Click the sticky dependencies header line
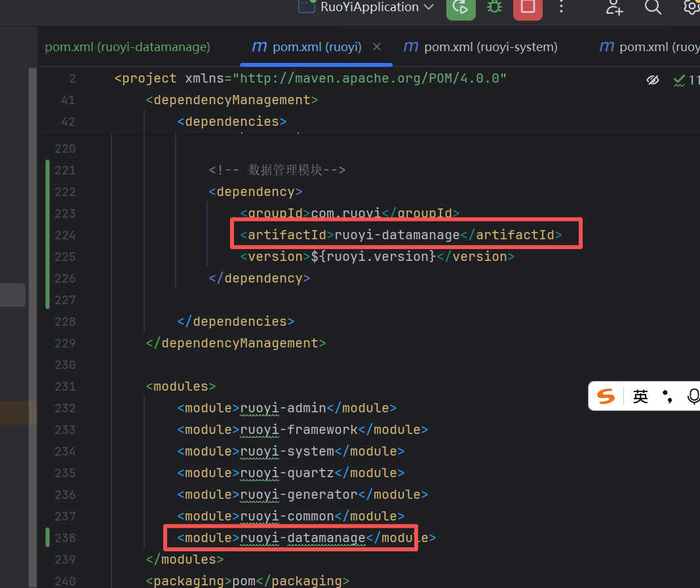Viewport: 700px width, 588px height. [x=232, y=121]
